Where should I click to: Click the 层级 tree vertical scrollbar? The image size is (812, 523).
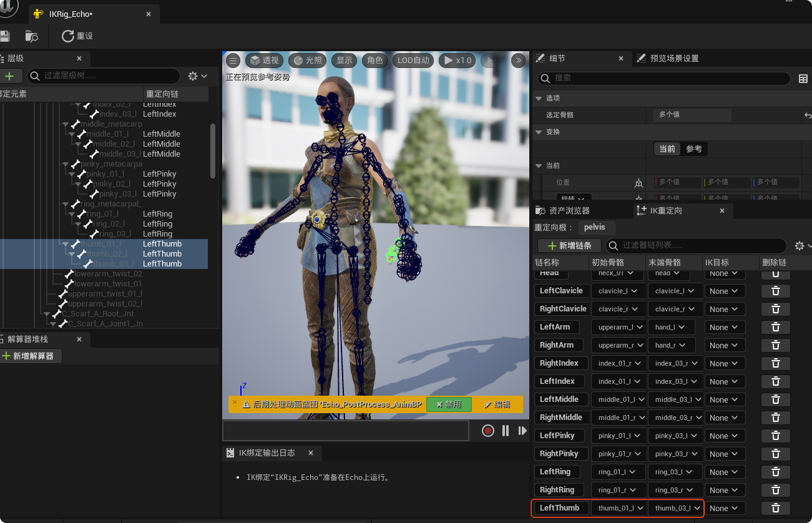tap(213, 150)
